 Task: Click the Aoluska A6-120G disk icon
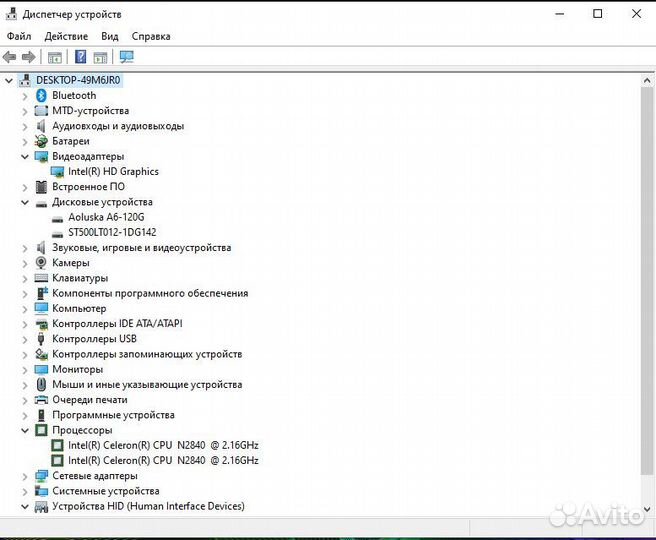tap(57, 219)
